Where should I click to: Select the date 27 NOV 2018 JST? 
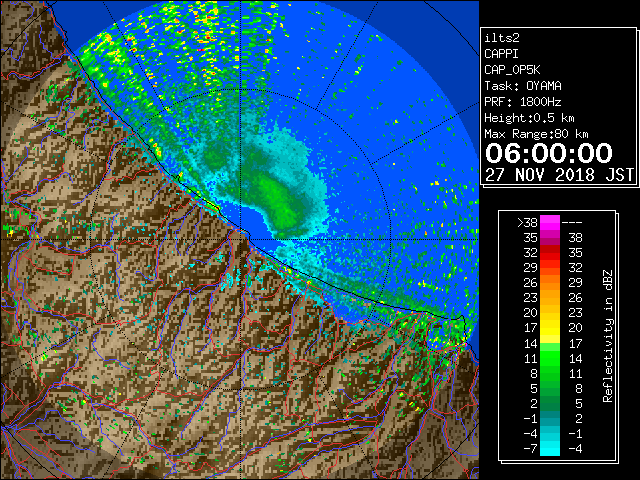coord(559,175)
